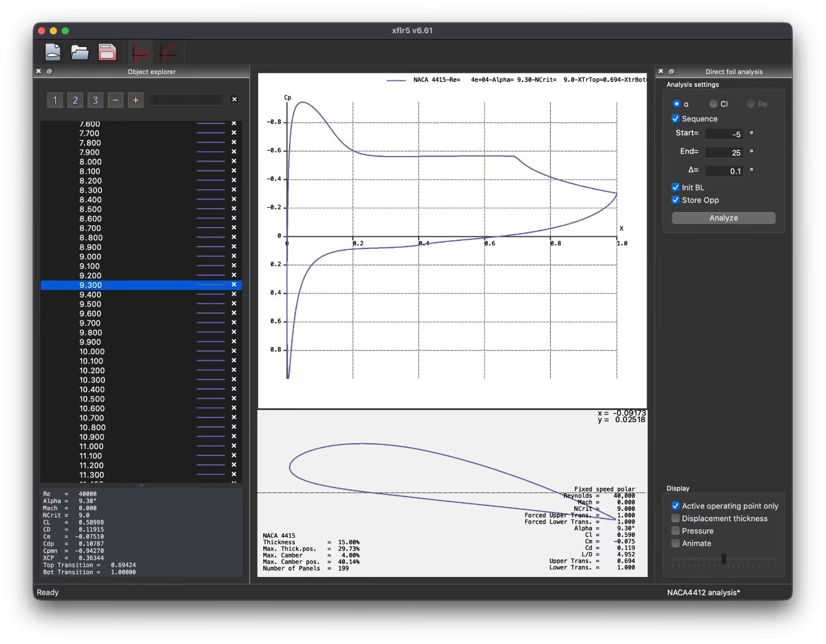Image resolution: width=826 pixels, height=644 pixels.
Task: Select the 10.800 operating point
Action: pos(141,427)
